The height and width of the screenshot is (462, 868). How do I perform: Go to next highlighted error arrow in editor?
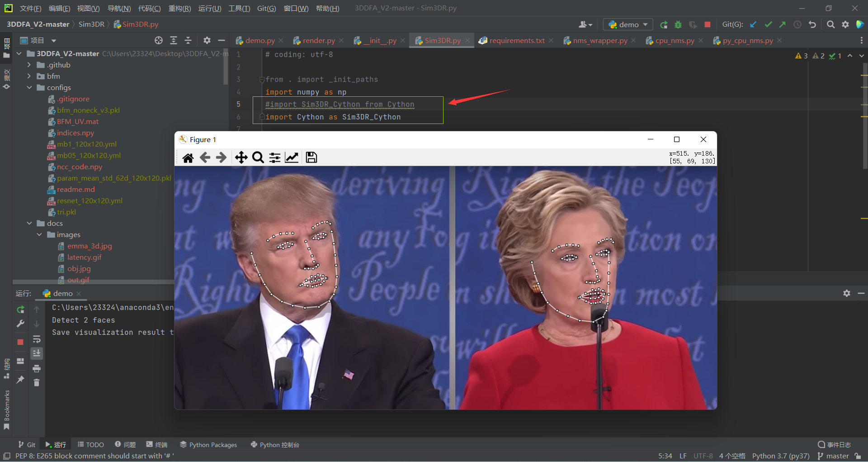861,56
